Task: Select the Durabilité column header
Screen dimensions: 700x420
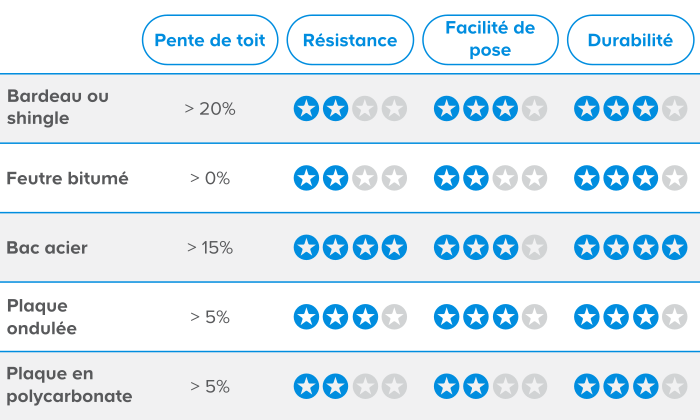Action: tap(630, 40)
